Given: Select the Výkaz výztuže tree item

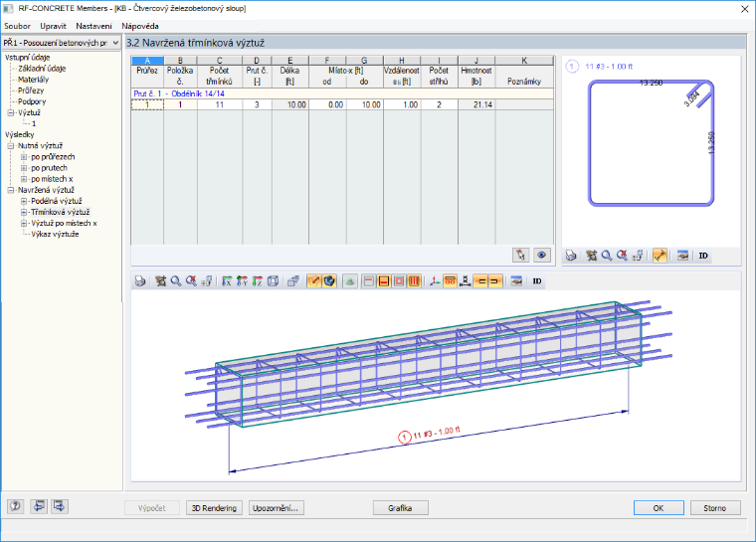Looking at the screenshot, I should click(55, 235).
